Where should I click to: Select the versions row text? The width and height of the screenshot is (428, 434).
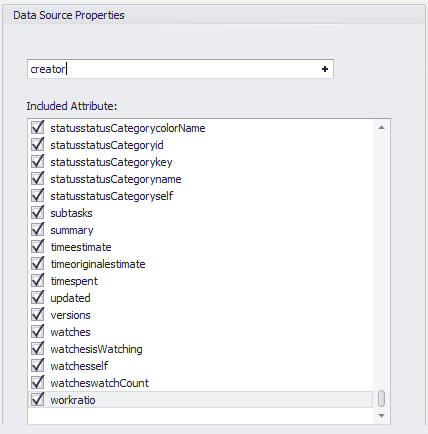tap(70, 315)
